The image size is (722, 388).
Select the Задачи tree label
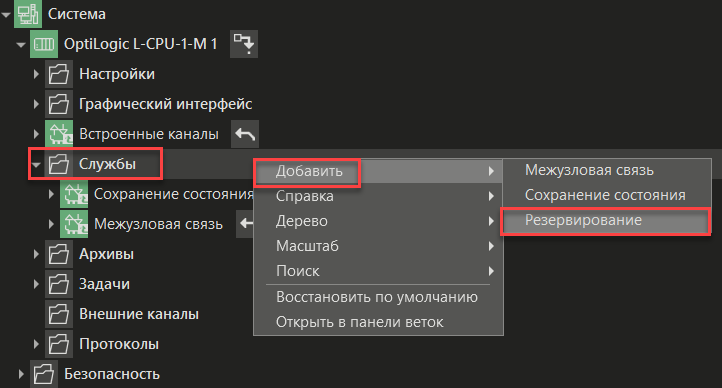(x=104, y=284)
